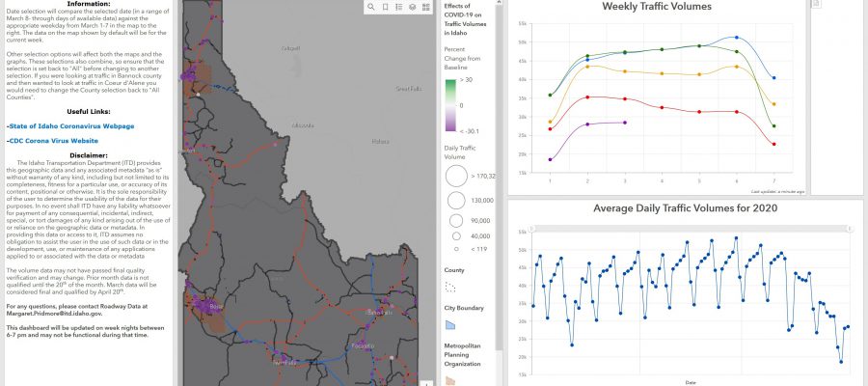Click the Pocatello label on the map
The width and height of the screenshot is (868, 386).
pyautogui.click(x=363, y=345)
